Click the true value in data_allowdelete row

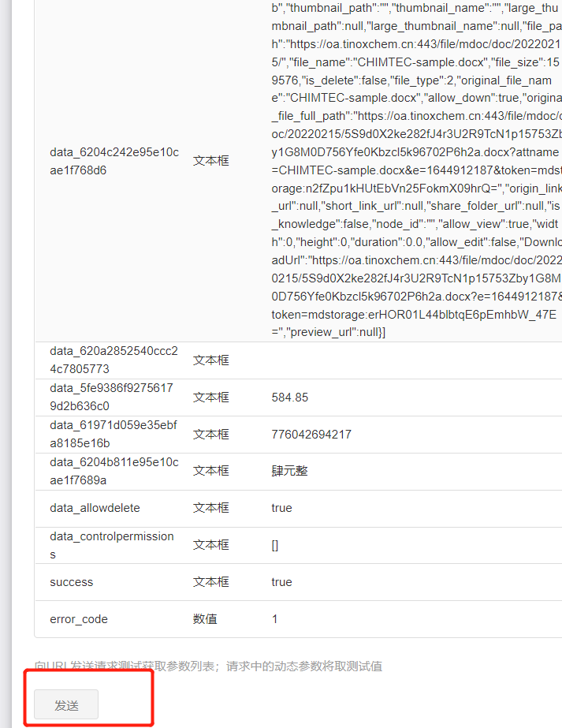click(x=281, y=508)
